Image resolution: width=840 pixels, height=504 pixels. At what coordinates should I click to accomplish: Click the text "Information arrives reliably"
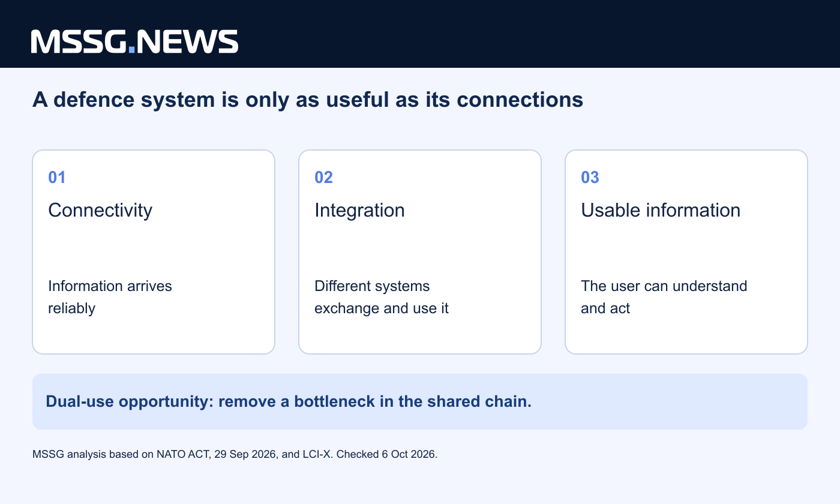pos(110,297)
